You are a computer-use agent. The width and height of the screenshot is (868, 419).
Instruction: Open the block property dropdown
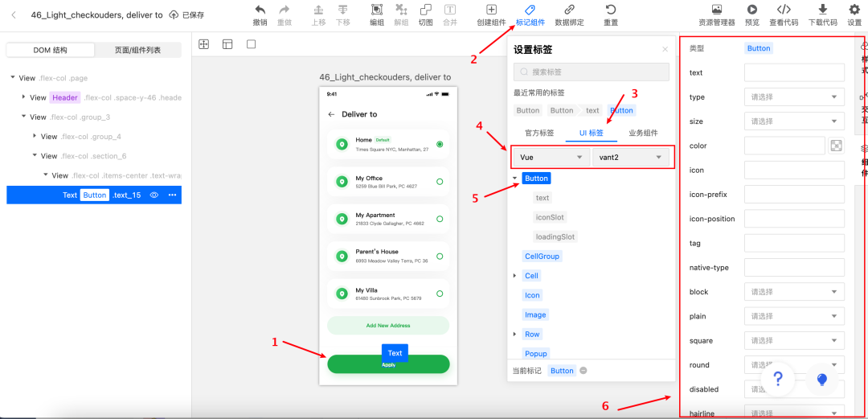(794, 291)
